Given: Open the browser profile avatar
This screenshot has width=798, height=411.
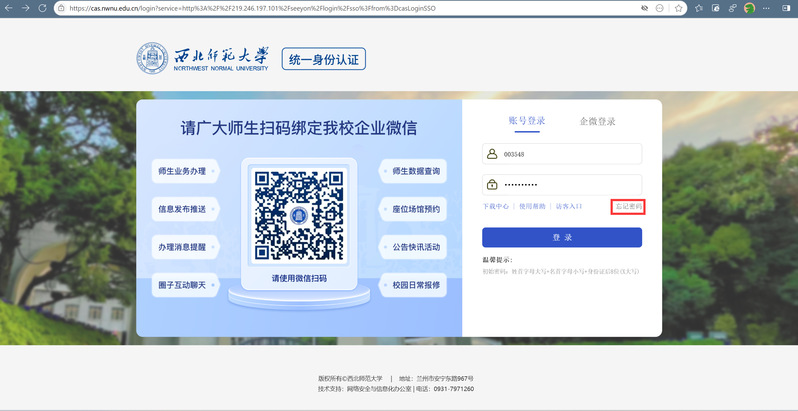Looking at the screenshot, I should [x=749, y=8].
